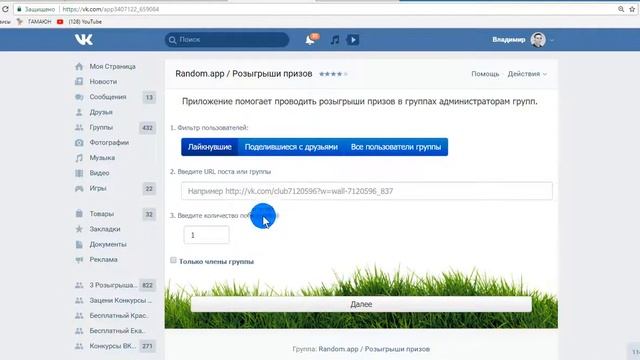
Task: Open the Random.app group link in footer
Action: point(374,349)
